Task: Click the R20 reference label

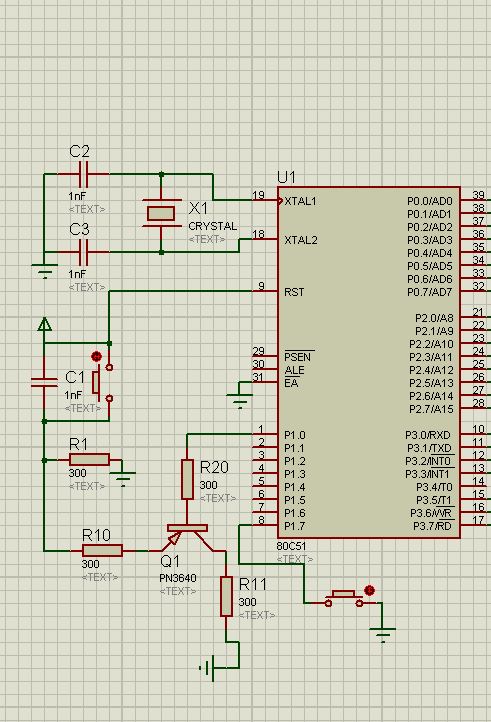Action: [214, 467]
